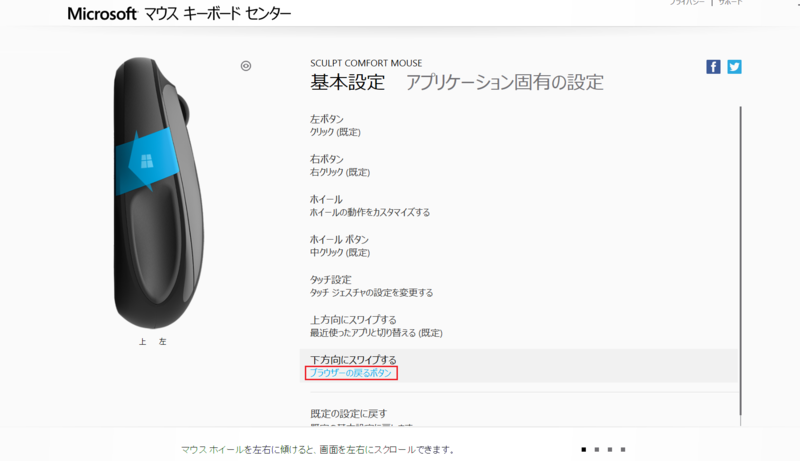The height and width of the screenshot is (461, 800).
Task: Click the circular target icon beside mouse
Action: pyautogui.click(x=246, y=66)
